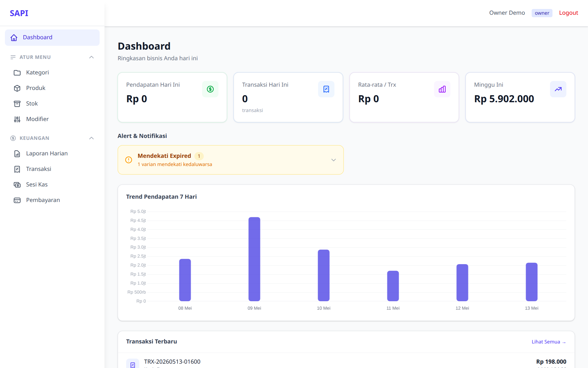
Task: Collapse the KEUANGAN section chevron
Action: [91, 138]
